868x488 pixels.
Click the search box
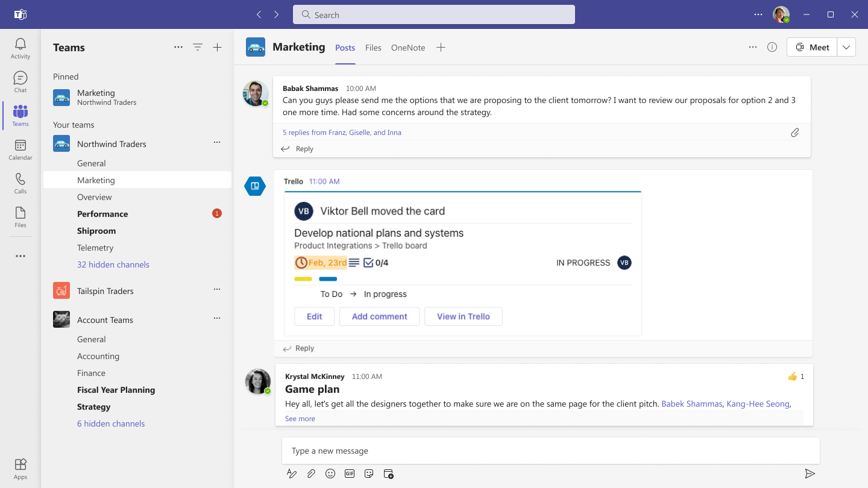[x=434, y=14]
